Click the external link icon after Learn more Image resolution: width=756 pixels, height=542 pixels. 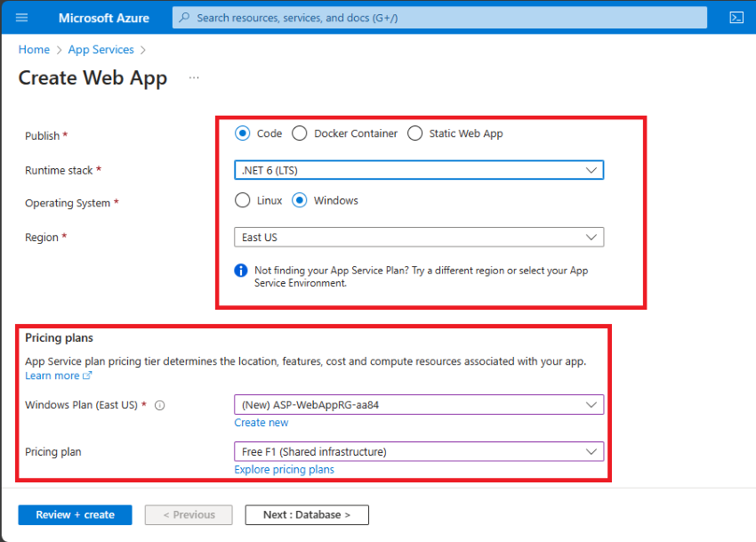(86, 375)
